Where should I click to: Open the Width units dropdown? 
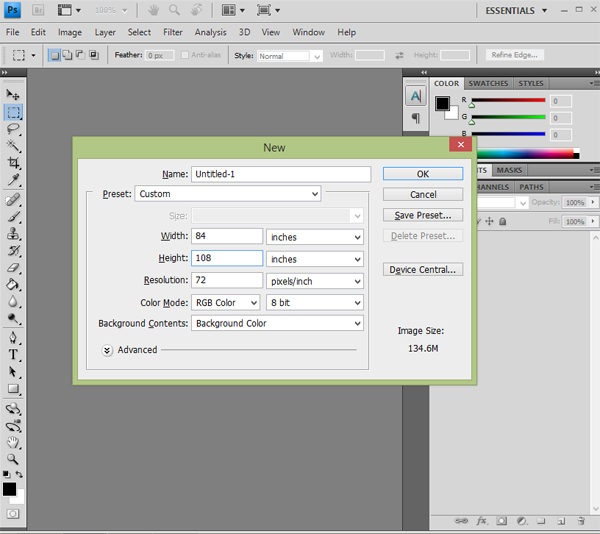[315, 237]
